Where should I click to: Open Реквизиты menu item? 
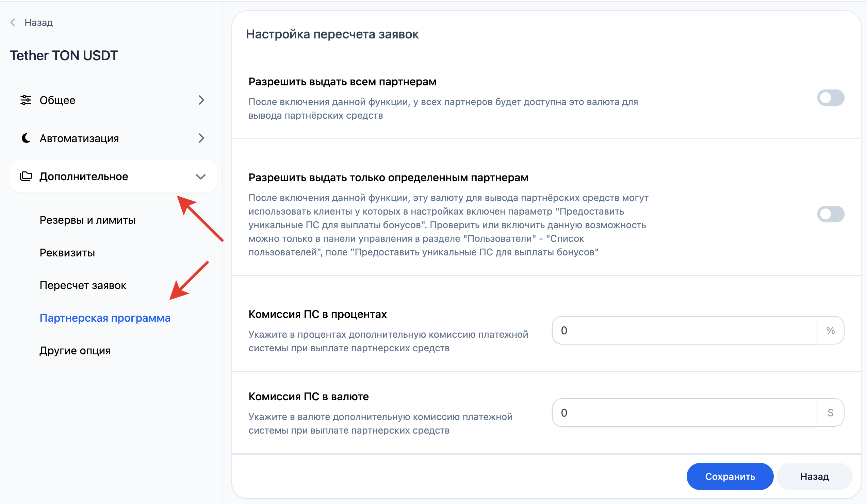point(67,253)
